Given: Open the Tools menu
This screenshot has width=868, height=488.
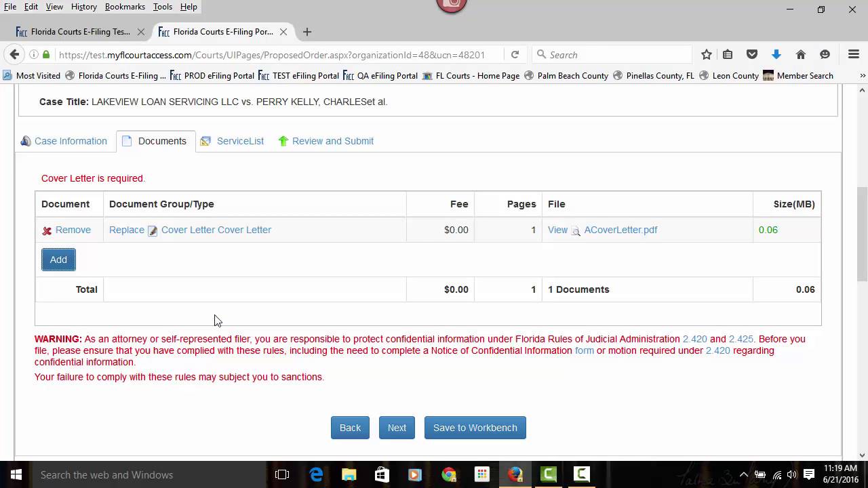Looking at the screenshot, I should (x=162, y=7).
